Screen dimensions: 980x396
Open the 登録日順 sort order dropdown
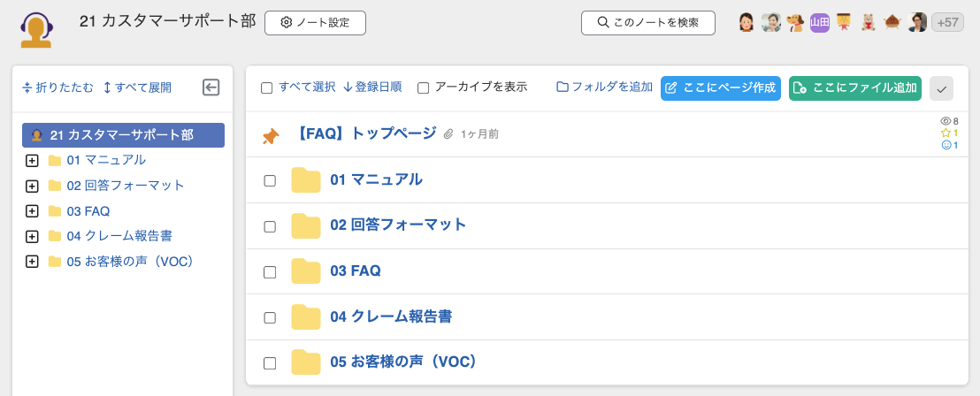click(371, 87)
